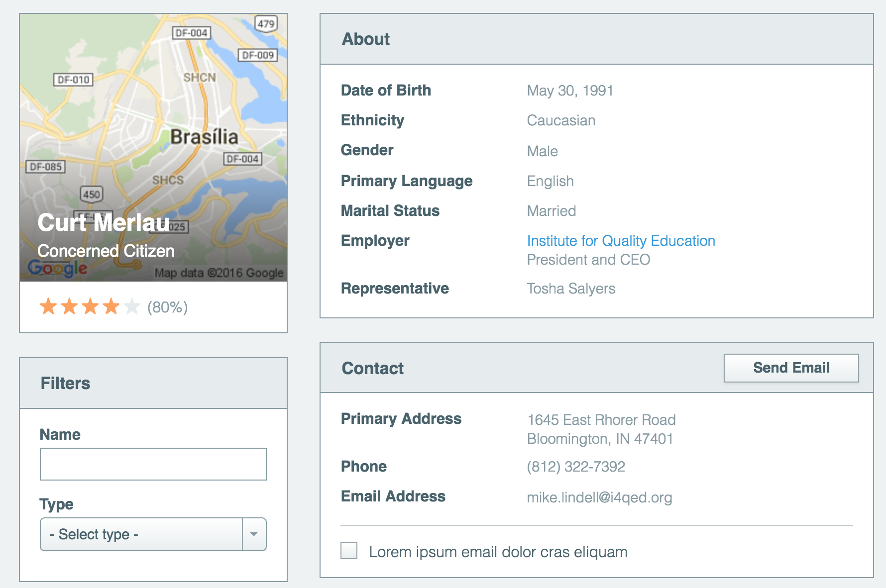Click the Married marital status value
Screen dimensions: 886x588
[x=551, y=211]
